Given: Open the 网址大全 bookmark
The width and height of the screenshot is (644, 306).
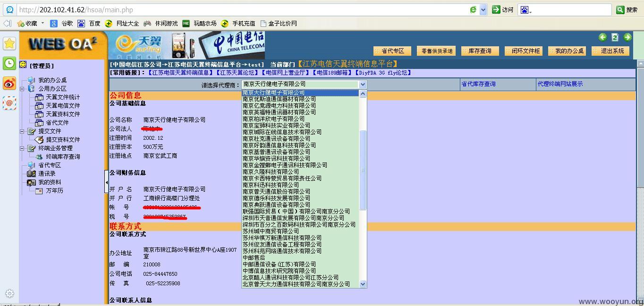Looking at the screenshot, I should (x=122, y=23).
